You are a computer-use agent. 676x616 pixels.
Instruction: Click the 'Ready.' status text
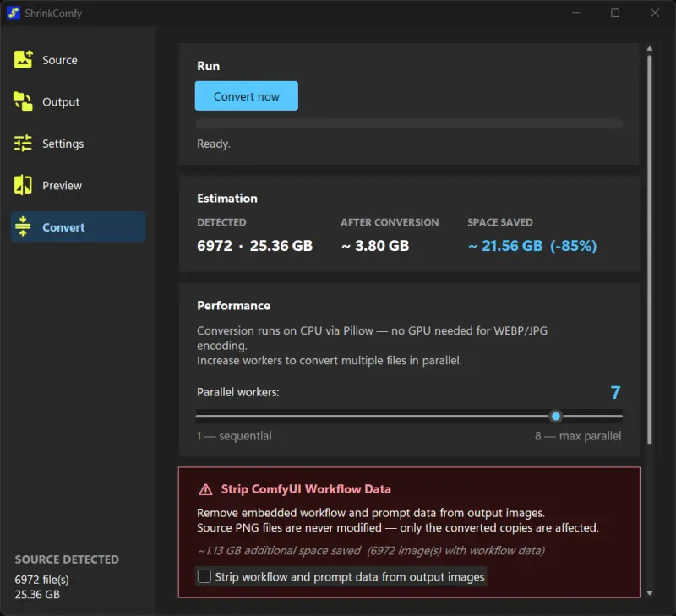pos(214,144)
